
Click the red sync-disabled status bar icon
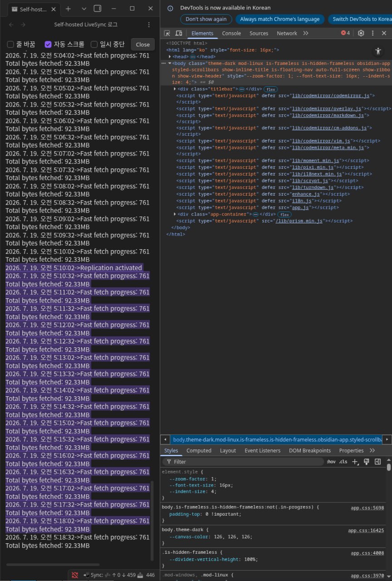75,575
